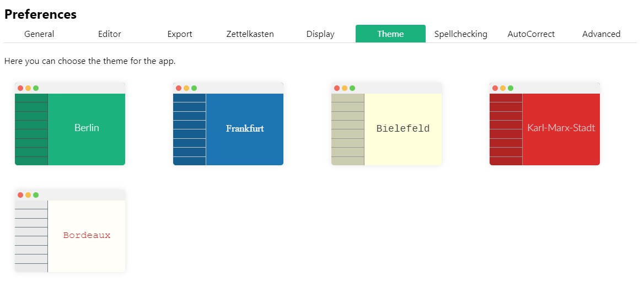Click the dark red sidebar of Karl-Marx-Stadt
Image resolution: width=644 pixels, height=287 pixels.
coord(506,129)
